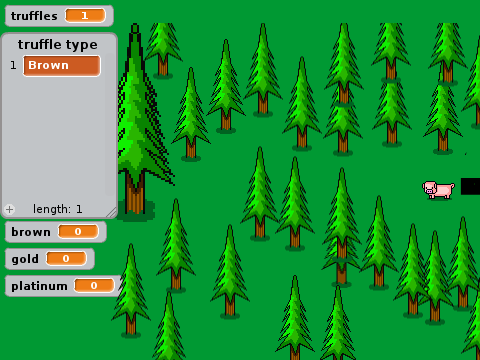This screenshot has height=360, width=480.
Task: Click the row index 1 in list
Action: [13, 65]
